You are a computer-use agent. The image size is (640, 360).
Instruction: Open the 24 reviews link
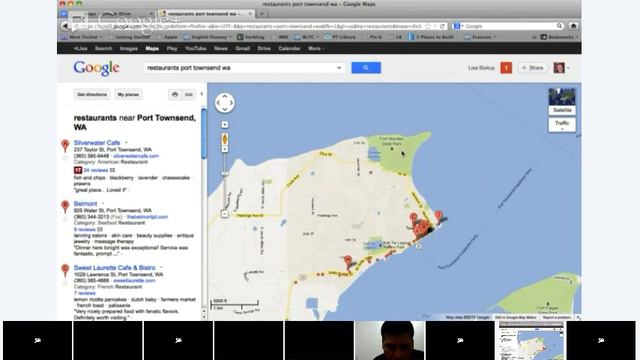96,170
